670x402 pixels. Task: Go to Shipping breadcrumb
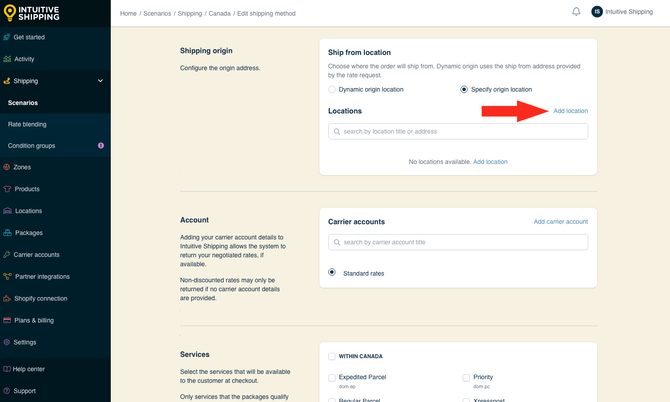click(190, 13)
